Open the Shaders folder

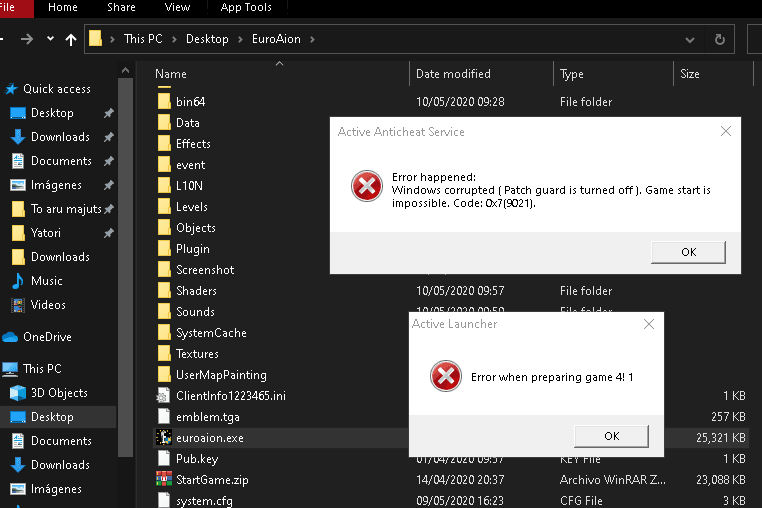click(x=196, y=291)
